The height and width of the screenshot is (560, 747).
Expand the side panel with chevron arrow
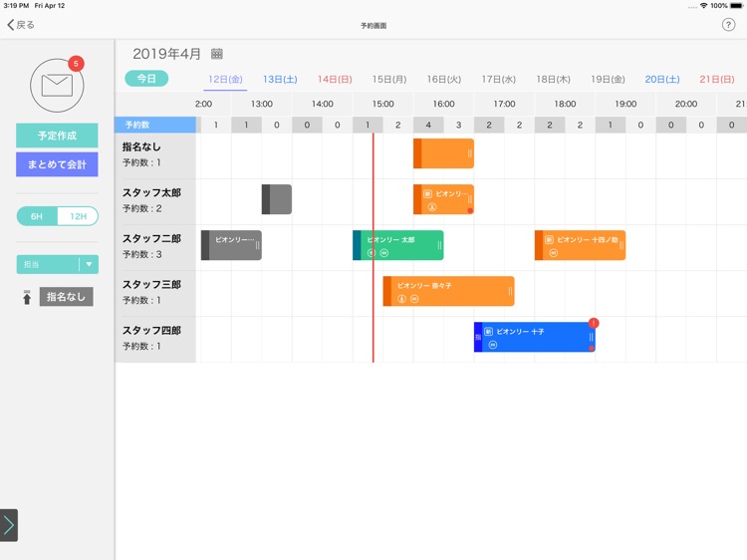click(x=9, y=525)
